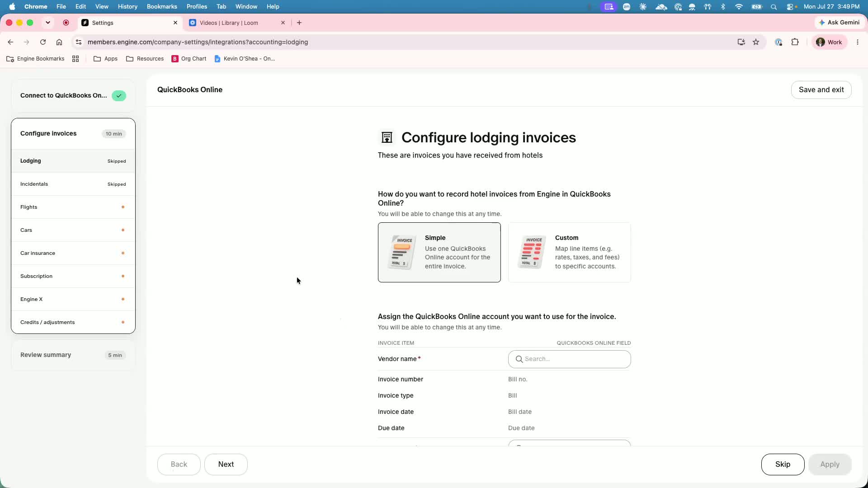The image size is (868, 488).
Task: Click the Due date field value
Action: [x=521, y=428]
